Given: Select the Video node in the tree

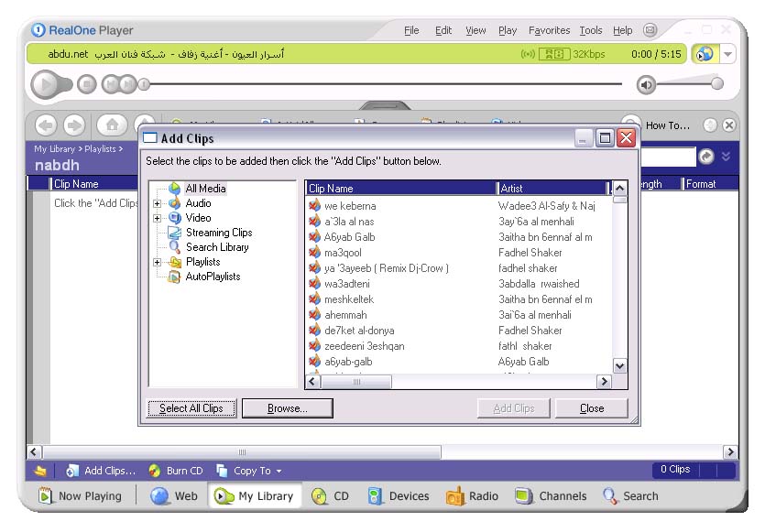Looking at the screenshot, I should pyautogui.click(x=198, y=218).
